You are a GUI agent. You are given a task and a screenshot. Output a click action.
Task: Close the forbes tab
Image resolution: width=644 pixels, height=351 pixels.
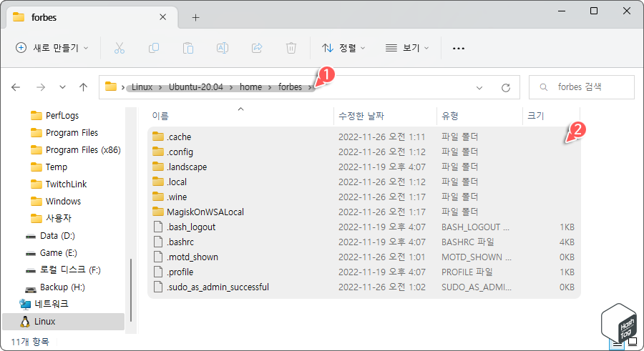(162, 17)
